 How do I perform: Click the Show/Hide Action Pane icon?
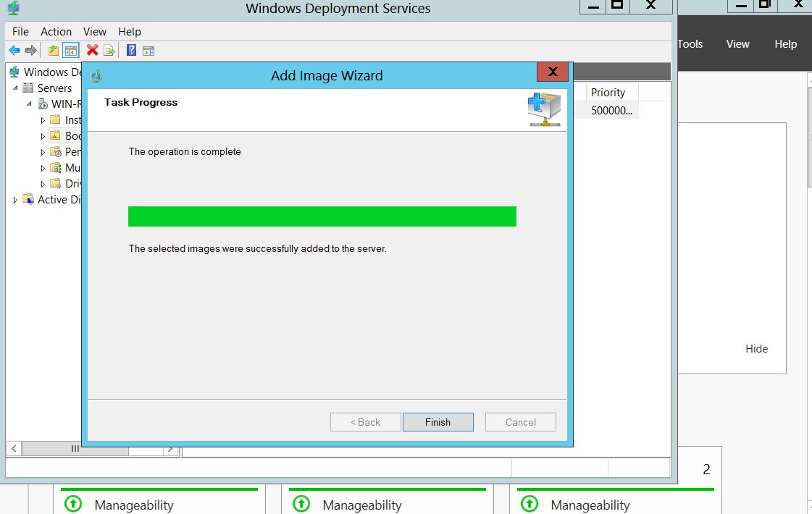point(148,50)
